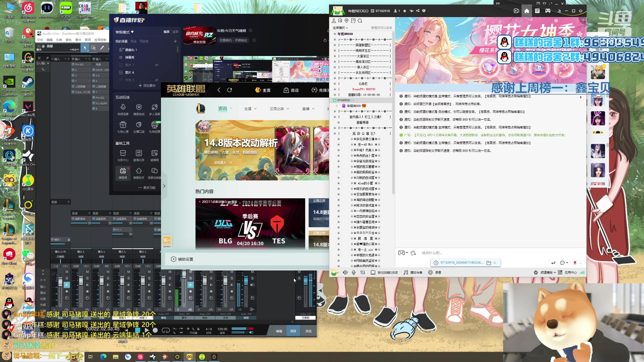Image resolution: width=644 pixels, height=362 pixels.
Task: Open the 场景切换器 tool
Action: tap(154, 173)
